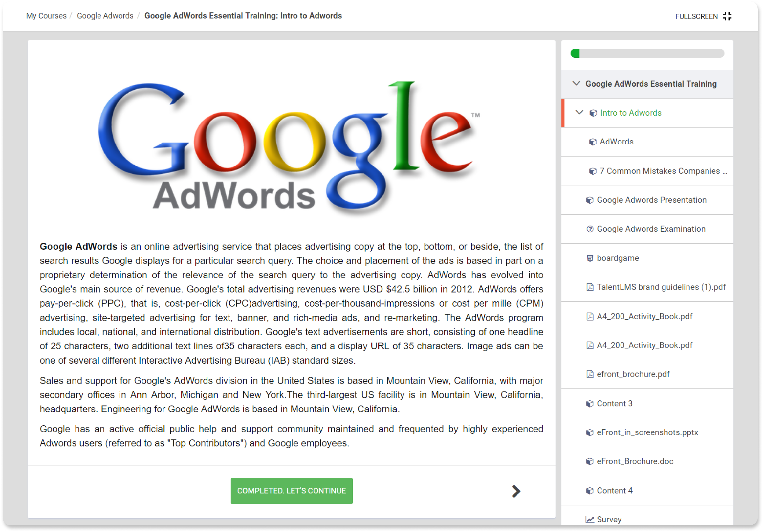
Task: Click the question mark icon beside Google Adwords Examination
Action: [590, 229]
